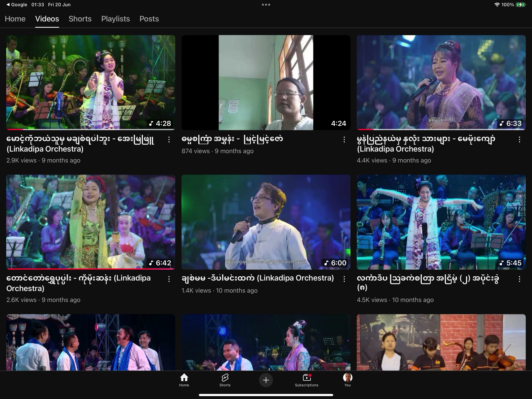This screenshot has height=399, width=532.
Task: Open options for 1.4K views video
Action: point(344,279)
